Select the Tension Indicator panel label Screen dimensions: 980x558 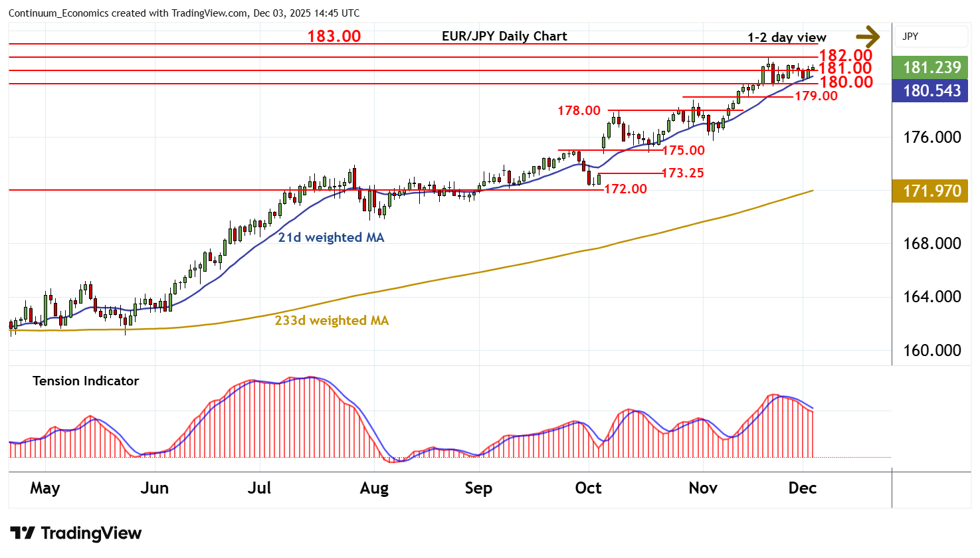point(86,381)
